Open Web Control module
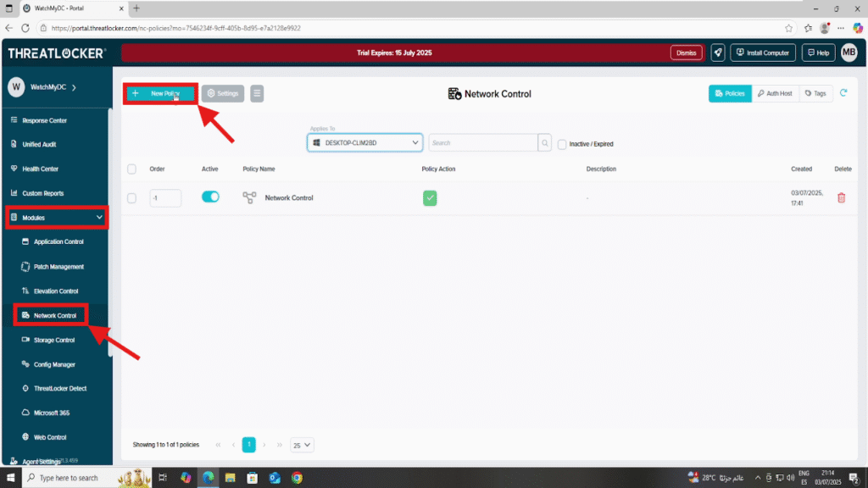The height and width of the screenshot is (488, 868). (49, 437)
